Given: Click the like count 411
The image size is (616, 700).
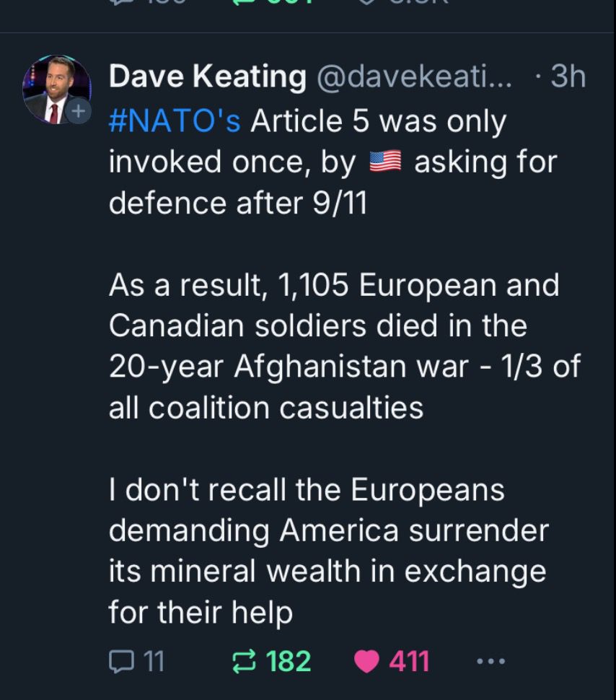Looking at the screenshot, I should coord(409,662).
